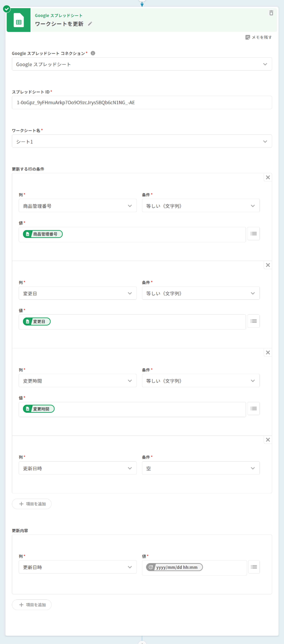Click the pencil icon to rename the step
The image size is (284, 644).
pos(90,24)
